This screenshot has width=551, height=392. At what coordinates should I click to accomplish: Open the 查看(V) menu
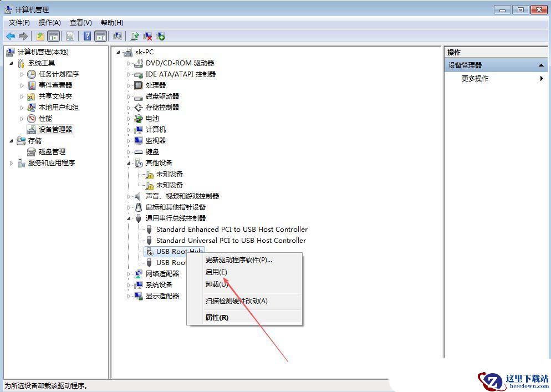point(80,23)
